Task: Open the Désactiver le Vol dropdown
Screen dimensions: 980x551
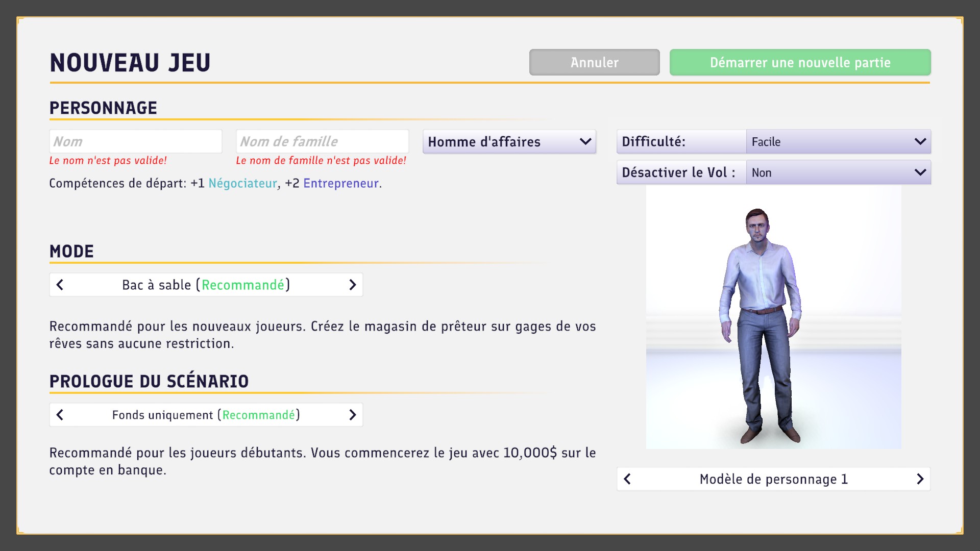Action: 838,172
